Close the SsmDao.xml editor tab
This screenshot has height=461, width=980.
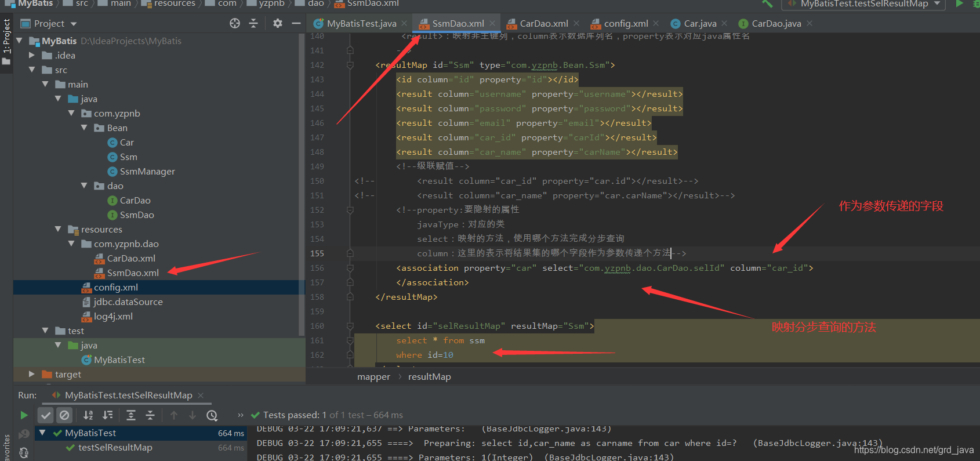492,24
